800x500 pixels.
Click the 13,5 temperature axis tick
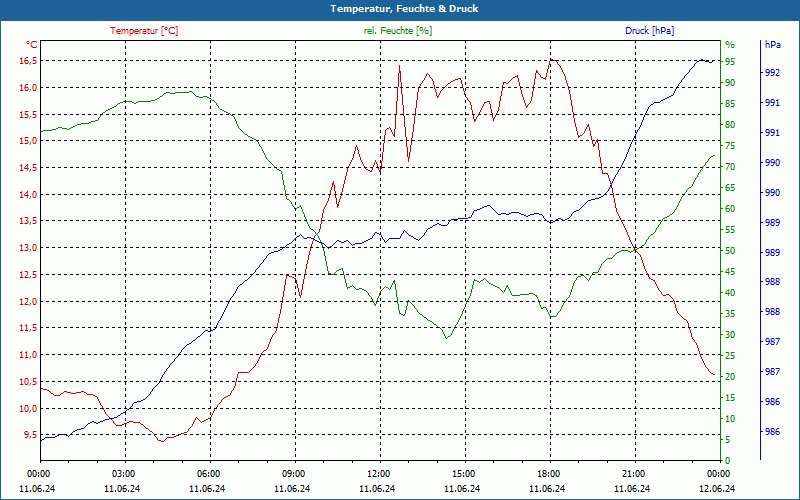29,221
